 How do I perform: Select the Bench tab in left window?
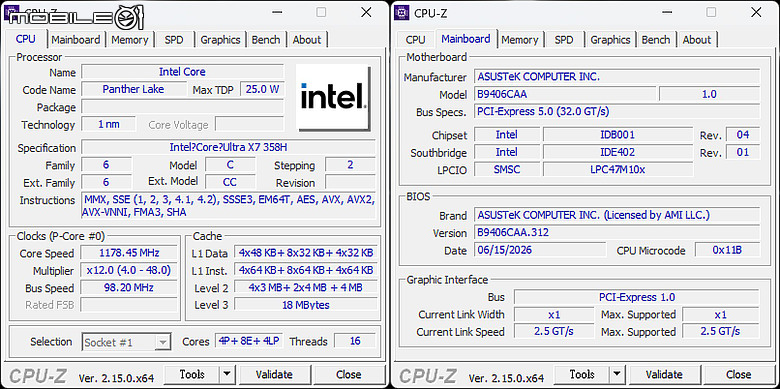click(x=266, y=39)
